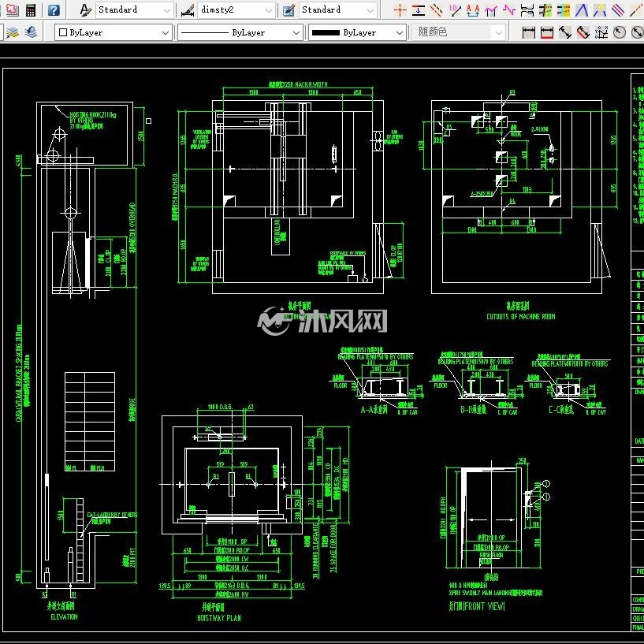Click the red-edged linear dimension icon

click(x=547, y=32)
